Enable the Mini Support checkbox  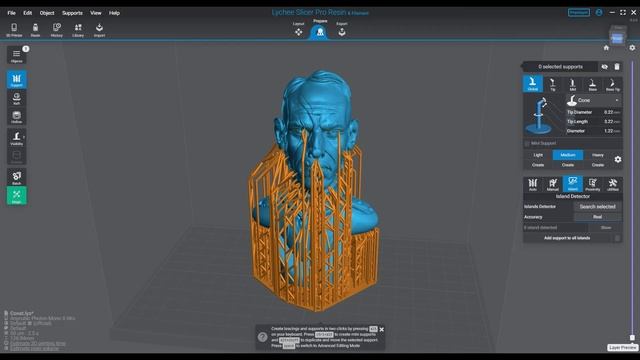[527, 144]
